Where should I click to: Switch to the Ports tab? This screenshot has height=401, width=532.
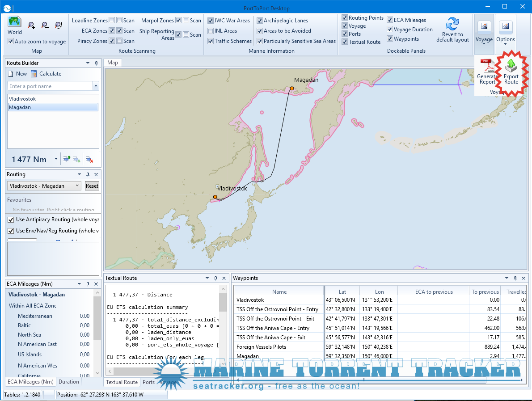pos(148,382)
